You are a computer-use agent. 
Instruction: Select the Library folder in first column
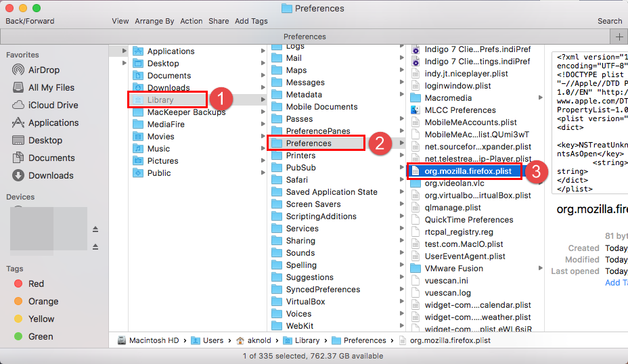pos(160,100)
